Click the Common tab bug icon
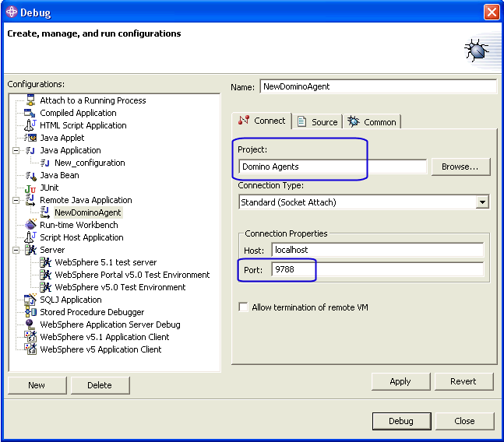This screenshot has height=442, width=504. [x=353, y=121]
